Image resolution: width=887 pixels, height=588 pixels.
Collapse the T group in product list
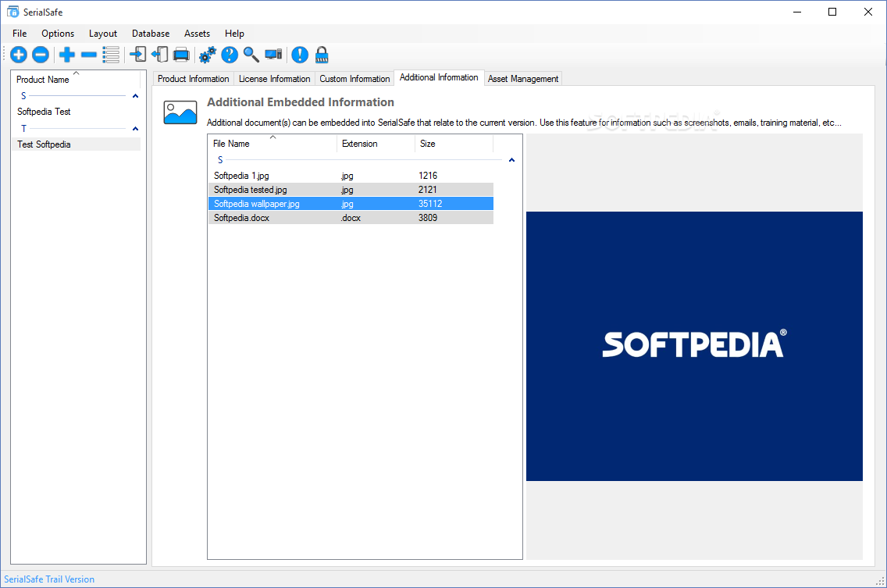[x=135, y=129]
